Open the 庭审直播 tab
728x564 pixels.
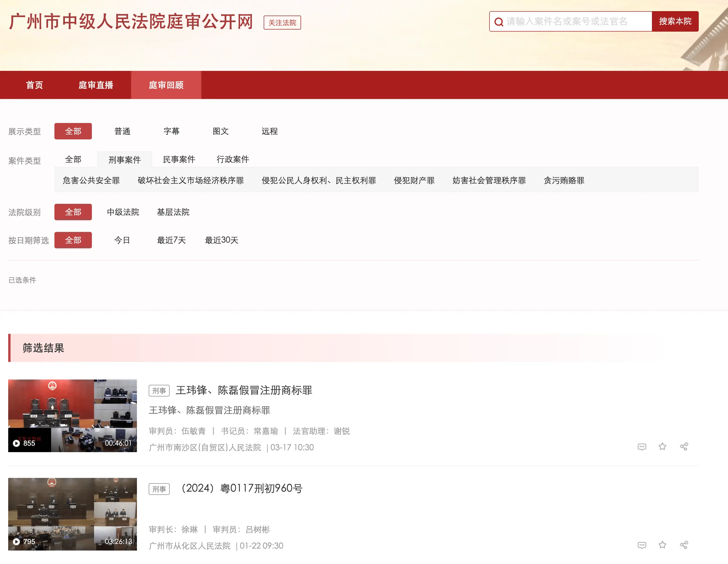coord(96,85)
